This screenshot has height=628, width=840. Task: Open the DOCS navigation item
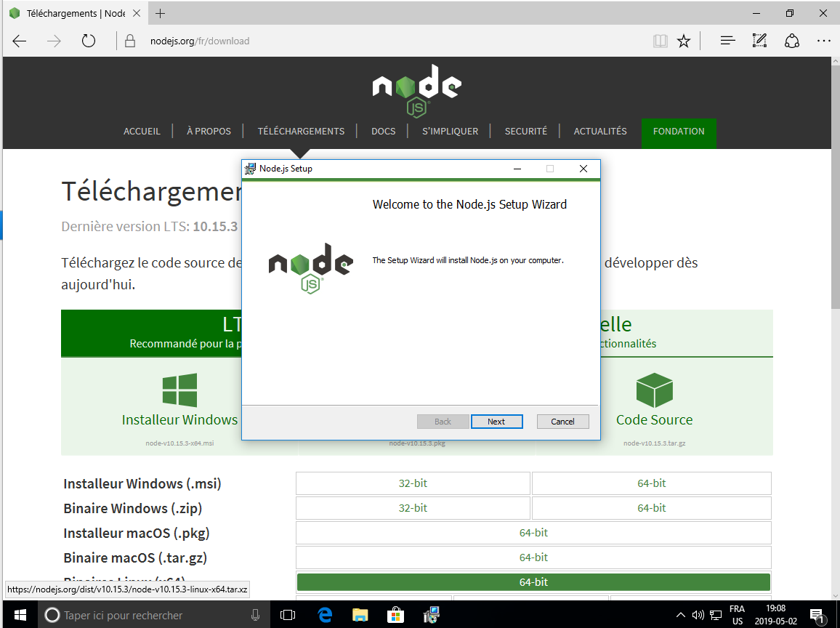(383, 132)
